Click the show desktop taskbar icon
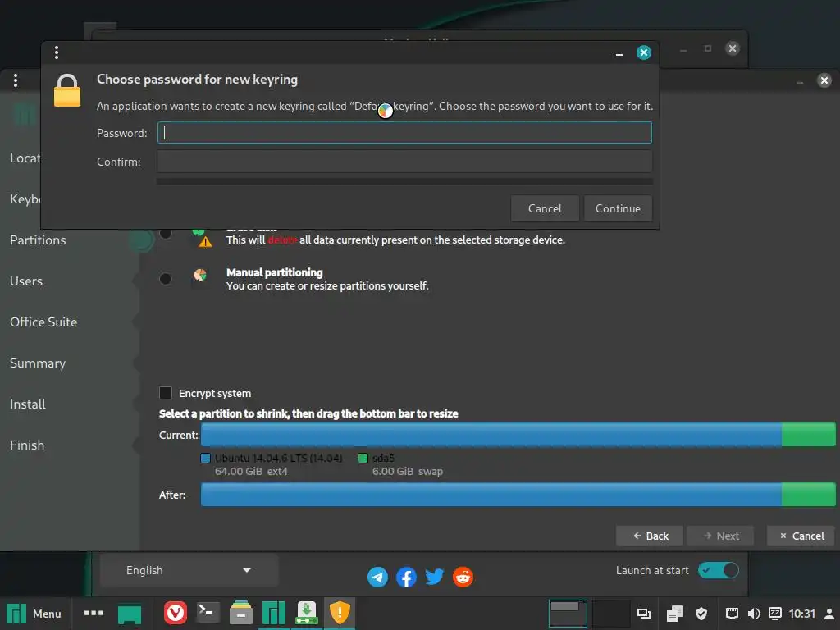Viewport: 840px width, 630px height. click(x=130, y=614)
